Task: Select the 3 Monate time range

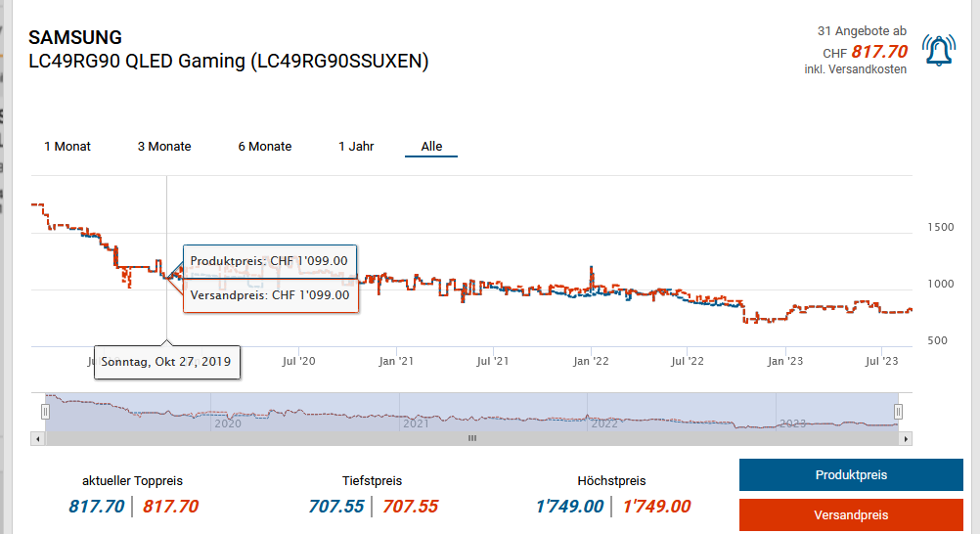Action: tap(164, 147)
